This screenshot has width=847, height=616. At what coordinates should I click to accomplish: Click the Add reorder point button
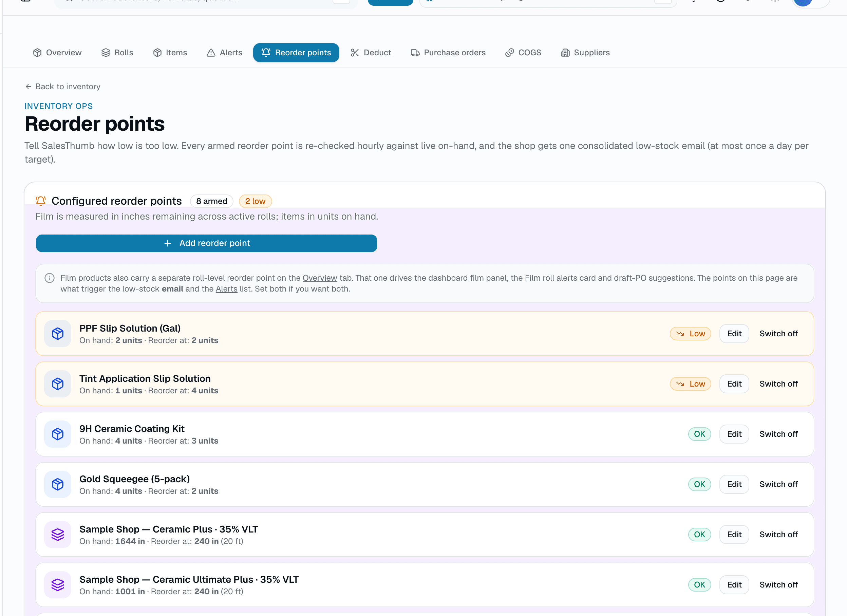tap(207, 243)
